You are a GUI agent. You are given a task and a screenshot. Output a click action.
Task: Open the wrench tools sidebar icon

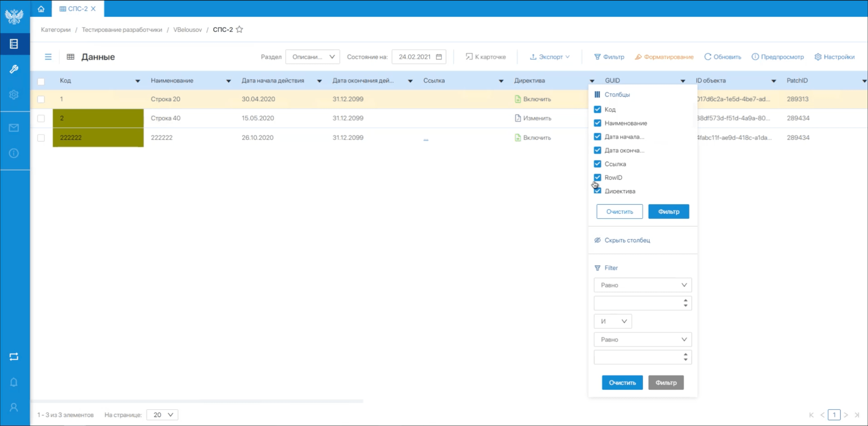(14, 69)
